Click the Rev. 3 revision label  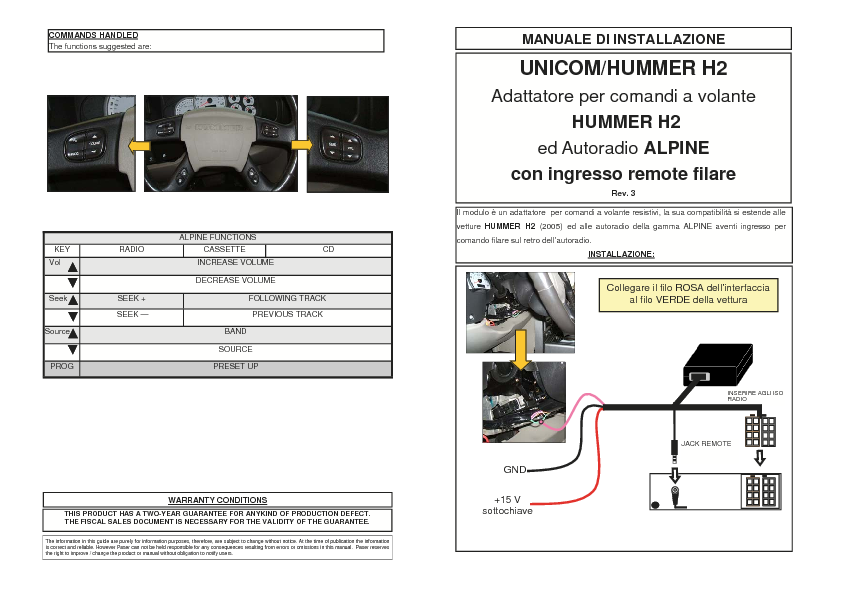point(623,193)
